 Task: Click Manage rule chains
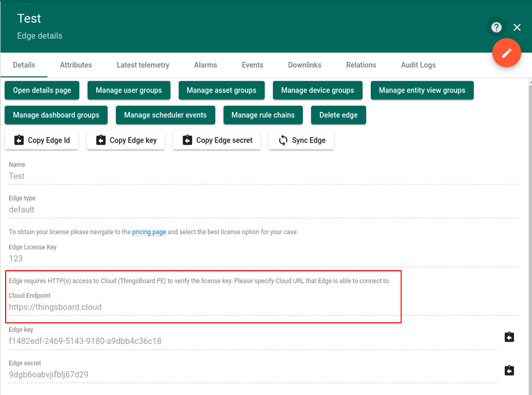(x=263, y=115)
